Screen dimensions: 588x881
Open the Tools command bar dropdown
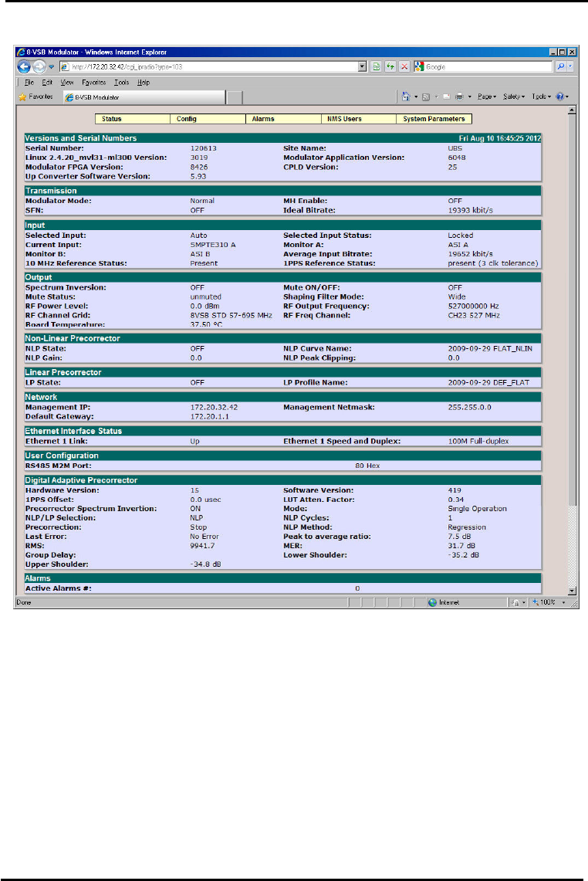tap(542, 97)
